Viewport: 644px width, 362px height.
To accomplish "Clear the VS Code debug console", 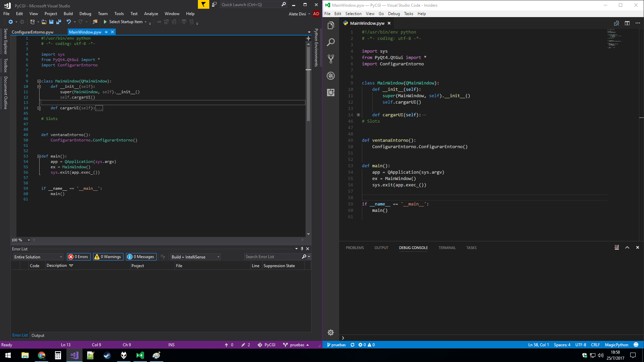I will 616,247.
